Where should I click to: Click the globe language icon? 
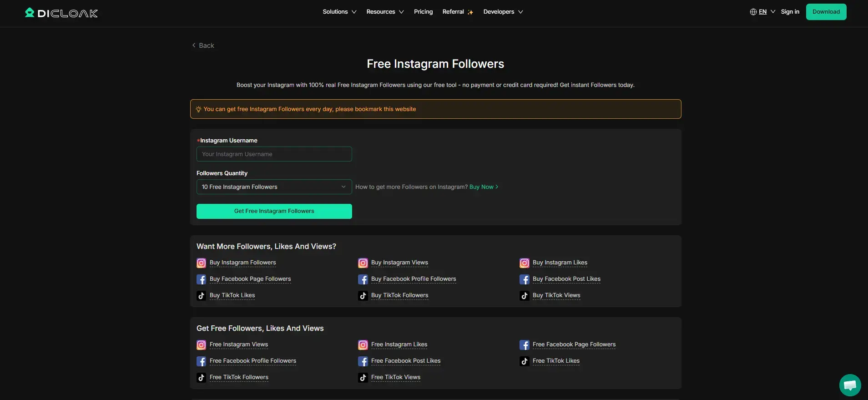pos(753,12)
